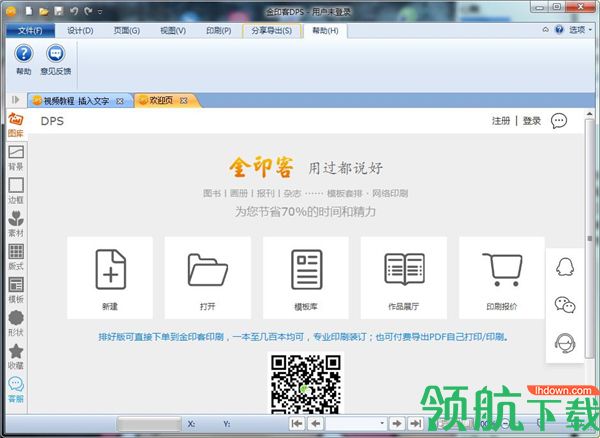Click the 打开 open folder card
The image size is (600, 438).
click(208, 278)
